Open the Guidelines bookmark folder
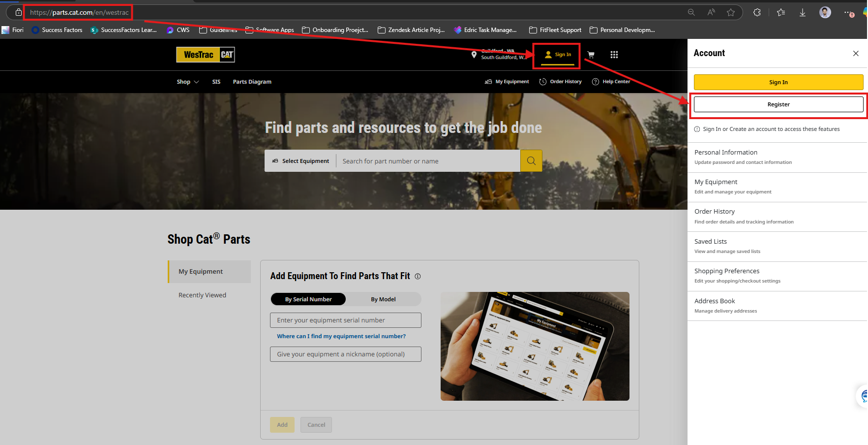Viewport: 868px width, 445px height. pyautogui.click(x=218, y=30)
